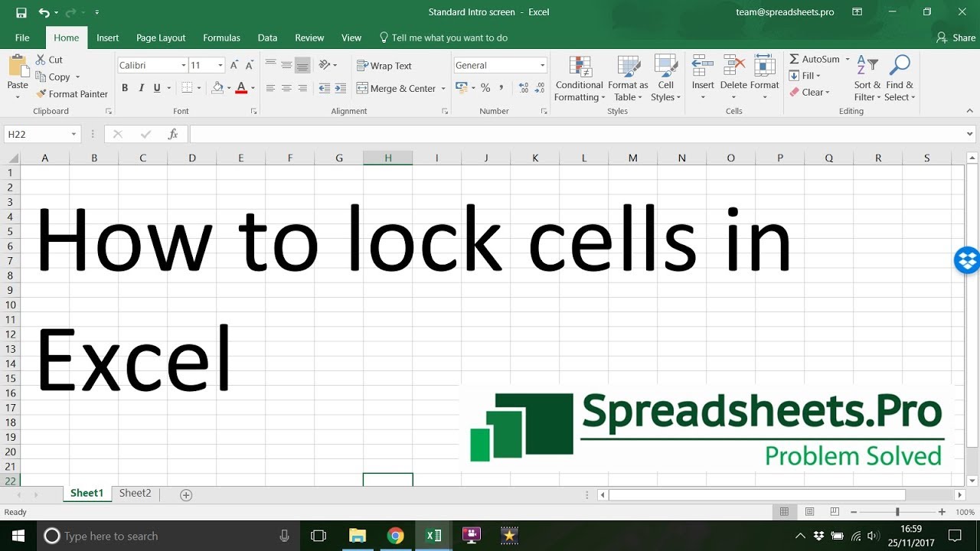Open the Font group dialog launcher
The height and width of the screenshot is (551, 980).
pyautogui.click(x=253, y=112)
